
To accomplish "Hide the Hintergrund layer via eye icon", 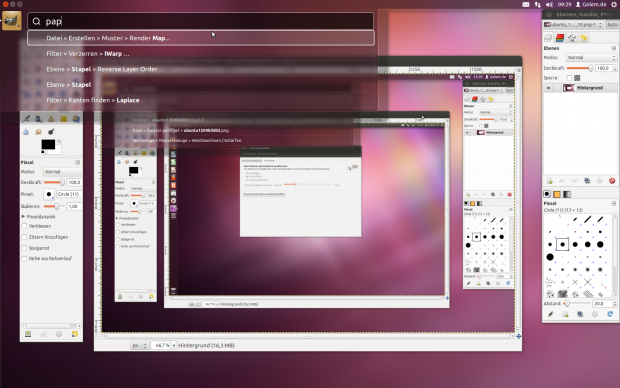I will tap(548, 88).
